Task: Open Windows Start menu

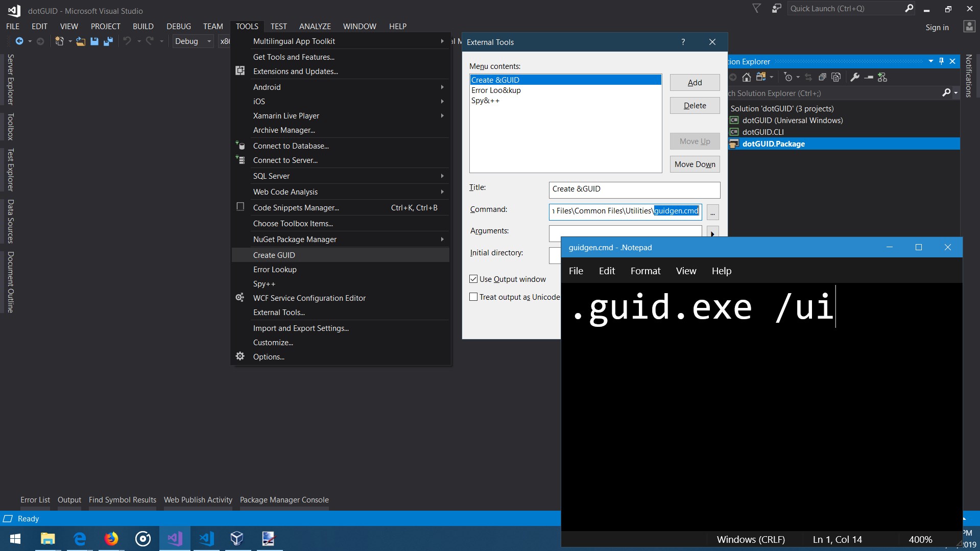Action: point(15,539)
